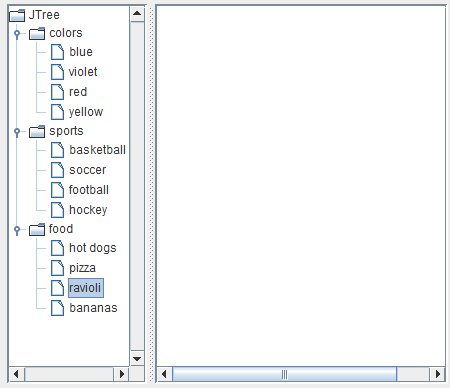This screenshot has height=388, width=450.
Task: Click the file icon beside hockey
Action: click(57, 210)
